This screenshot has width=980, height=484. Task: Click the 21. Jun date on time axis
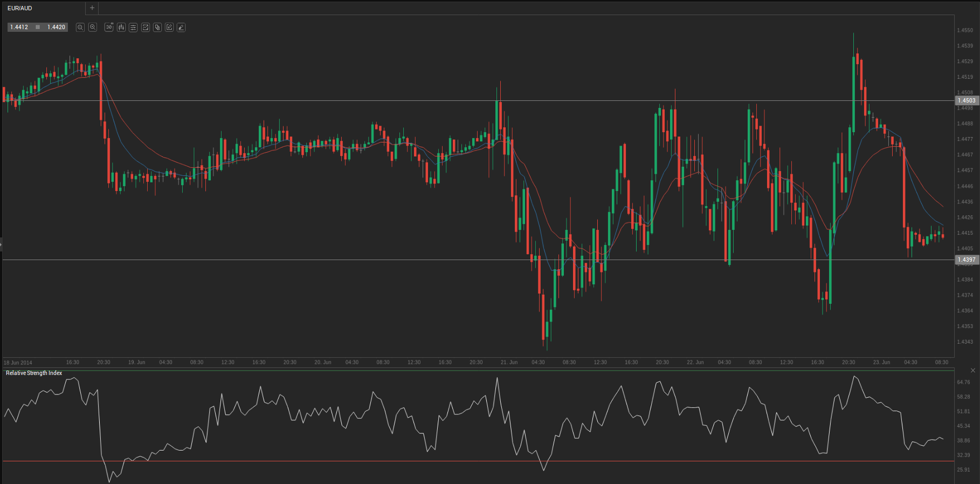tap(509, 362)
